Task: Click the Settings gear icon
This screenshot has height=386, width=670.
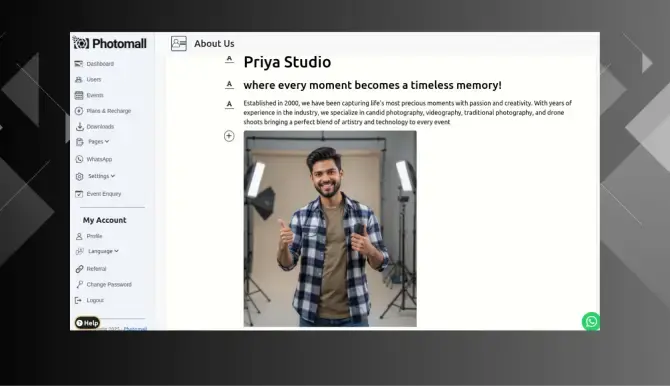Action: coord(79,176)
